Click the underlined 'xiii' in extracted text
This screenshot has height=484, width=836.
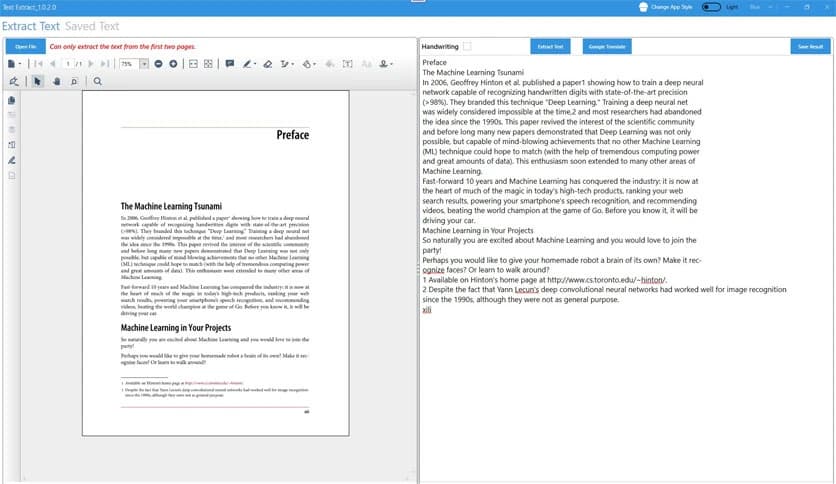[427, 310]
